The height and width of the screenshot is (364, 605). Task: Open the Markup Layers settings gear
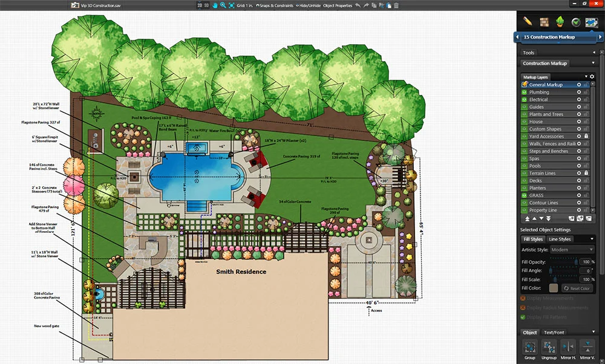click(592, 77)
